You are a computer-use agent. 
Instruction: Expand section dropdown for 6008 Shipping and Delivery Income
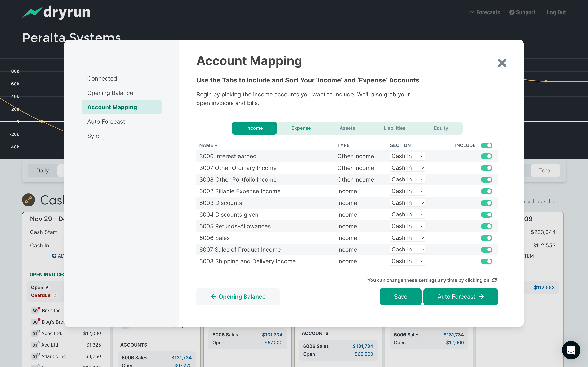click(407, 261)
